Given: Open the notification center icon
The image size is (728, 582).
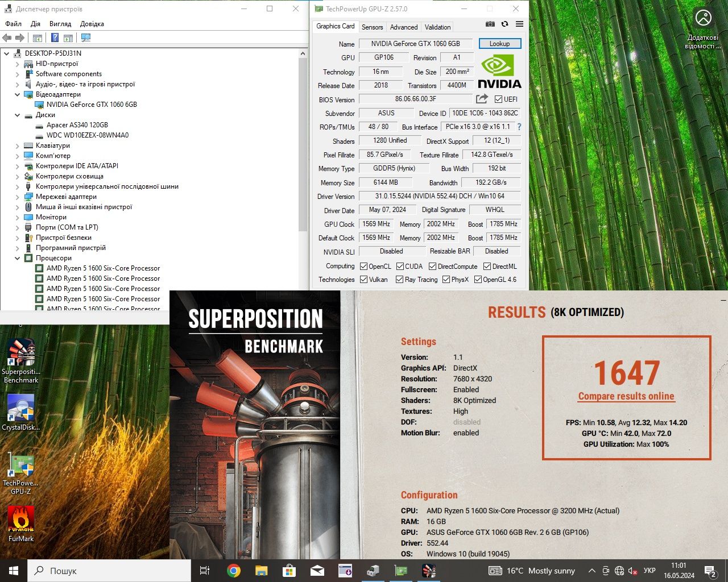Looking at the screenshot, I should coord(710,571).
